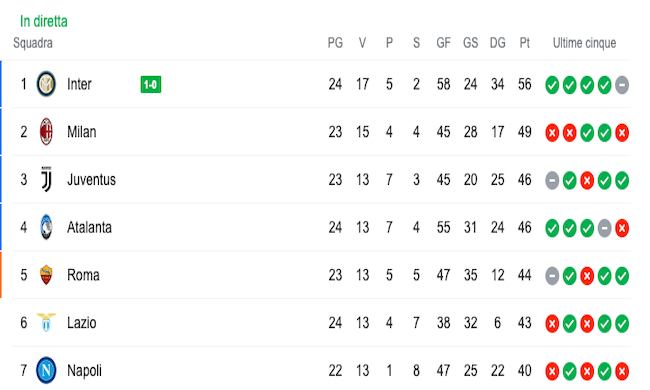Click the Ultime cinque column header
This screenshot has width=650, height=390.
(x=585, y=43)
